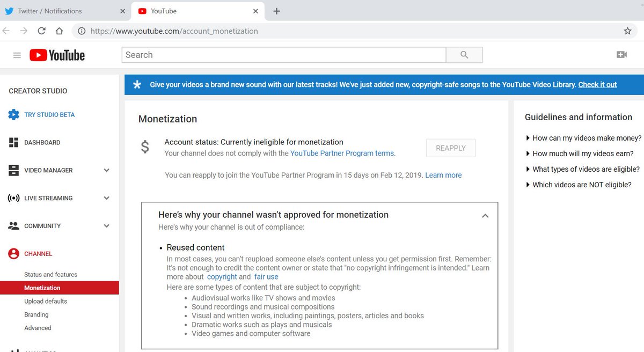This screenshot has height=352, width=644.
Task: Expand 'What types of videos are eligible?'
Action: click(x=582, y=169)
